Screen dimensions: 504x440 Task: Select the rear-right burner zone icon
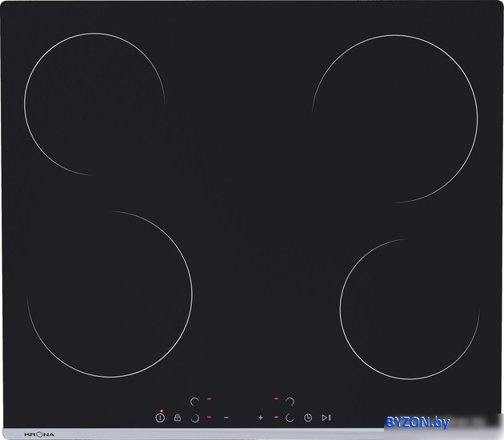(290, 402)
